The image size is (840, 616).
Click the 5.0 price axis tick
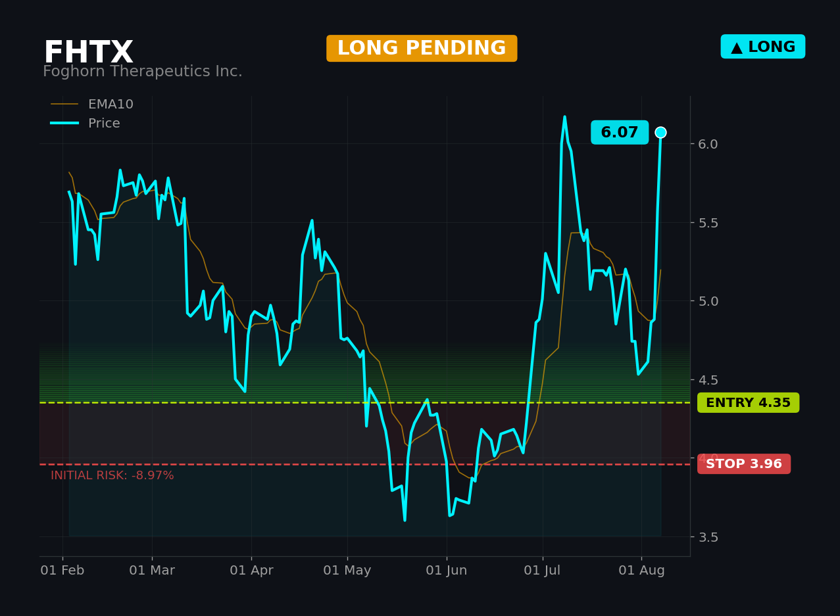point(707,301)
